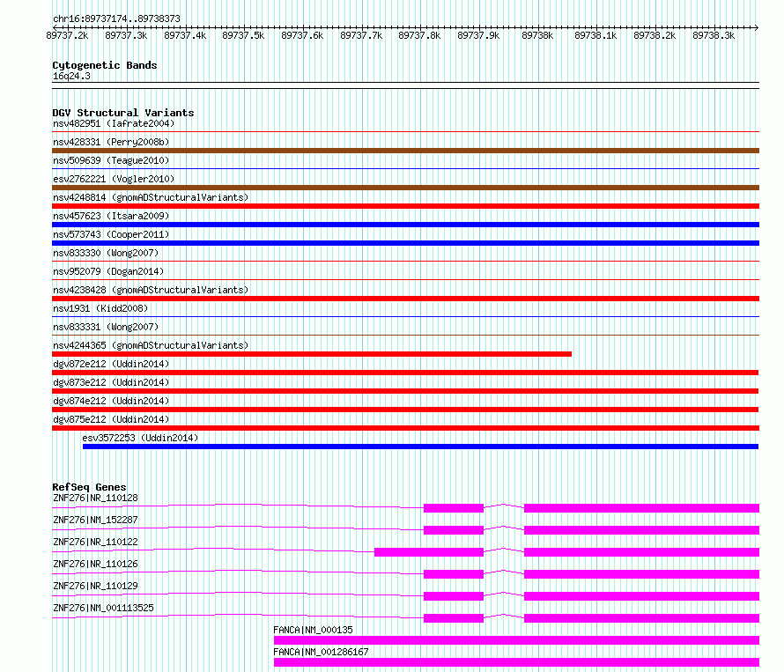
Task: Click the long exon of ZNF276|NR_110122
Action: 429,552
